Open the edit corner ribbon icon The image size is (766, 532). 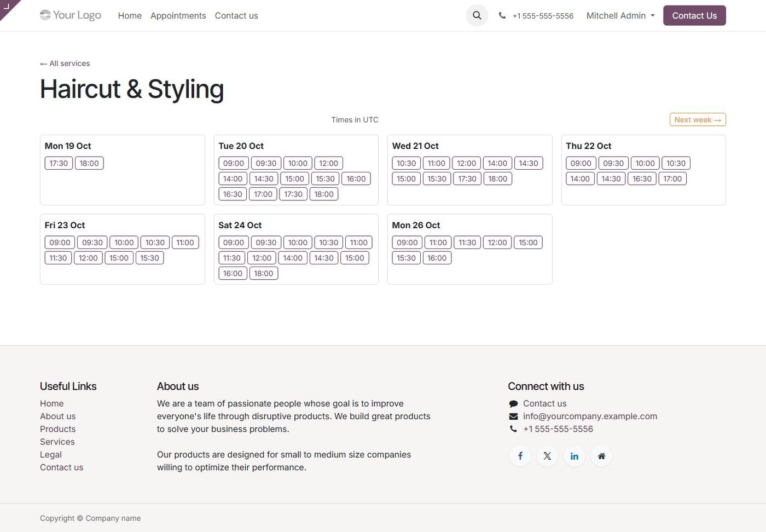coord(7,7)
